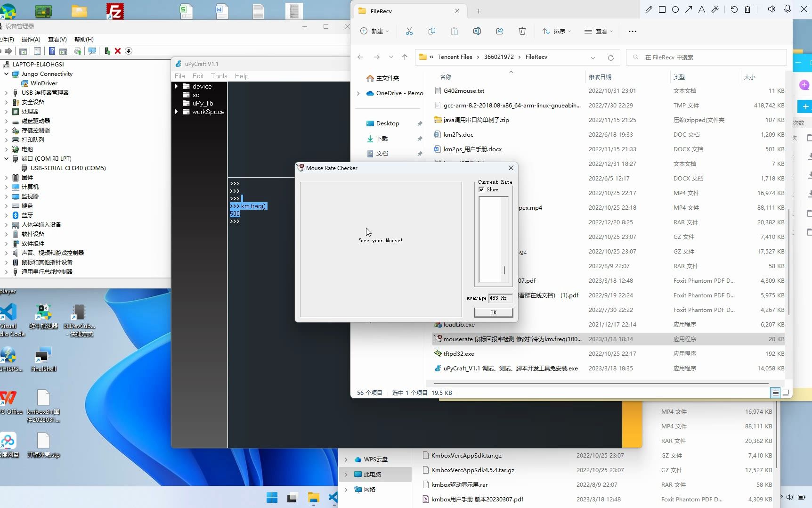Viewport: 812px width, 508px height.
Task: Enable the microphone in the recording toolbar
Action: [x=787, y=9]
